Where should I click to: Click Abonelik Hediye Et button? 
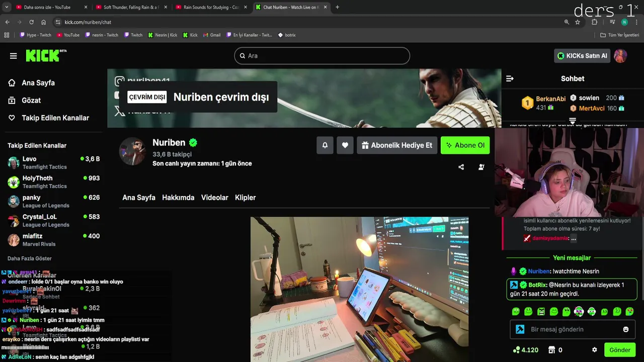coord(397,145)
